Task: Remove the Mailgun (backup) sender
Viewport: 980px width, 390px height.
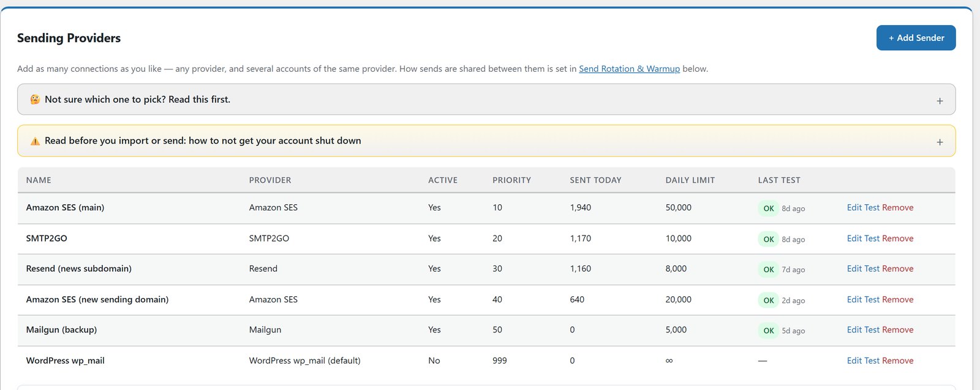Action: coord(898,330)
